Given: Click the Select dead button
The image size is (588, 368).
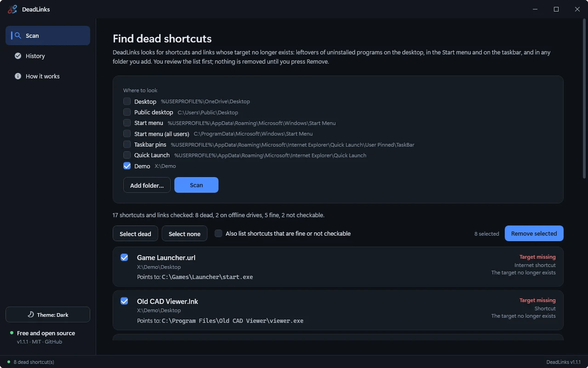Looking at the screenshot, I should pyautogui.click(x=135, y=234).
